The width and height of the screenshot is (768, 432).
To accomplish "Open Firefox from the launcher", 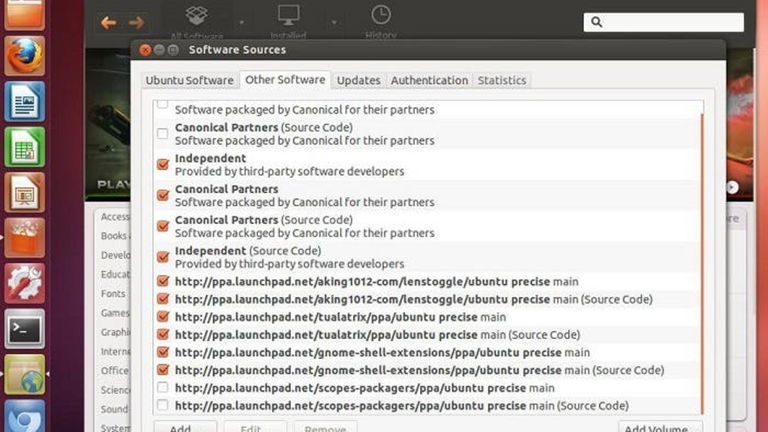I will point(24,56).
